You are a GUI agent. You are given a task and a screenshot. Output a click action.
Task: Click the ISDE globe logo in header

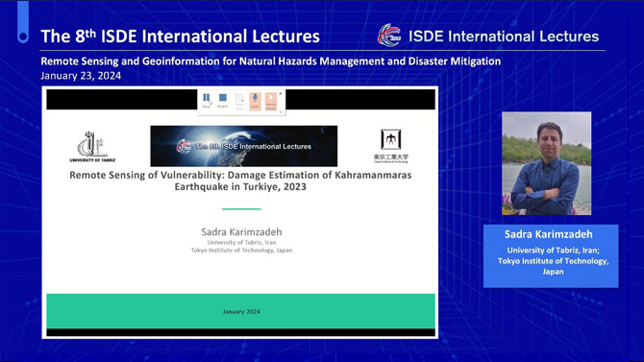(389, 36)
